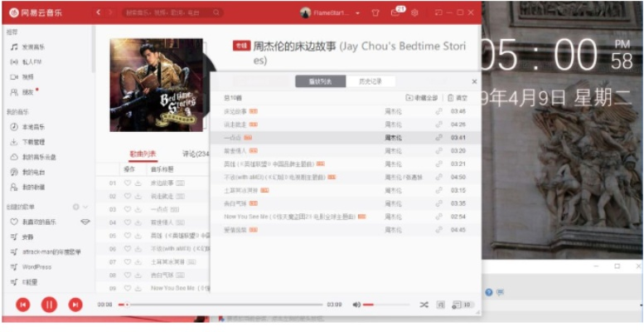Viewport: 644px width, 332px height.
Task: Click source link icon for Now You See Me
Action: (438, 217)
